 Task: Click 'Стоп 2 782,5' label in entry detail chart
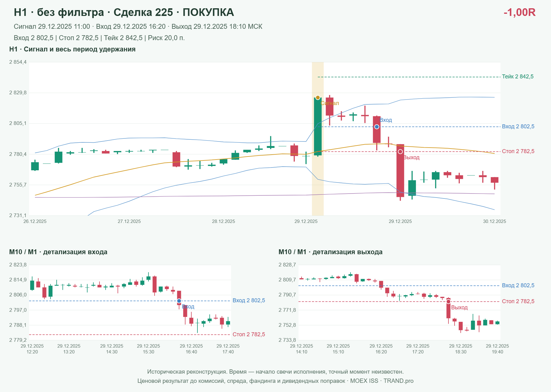[249, 334]
